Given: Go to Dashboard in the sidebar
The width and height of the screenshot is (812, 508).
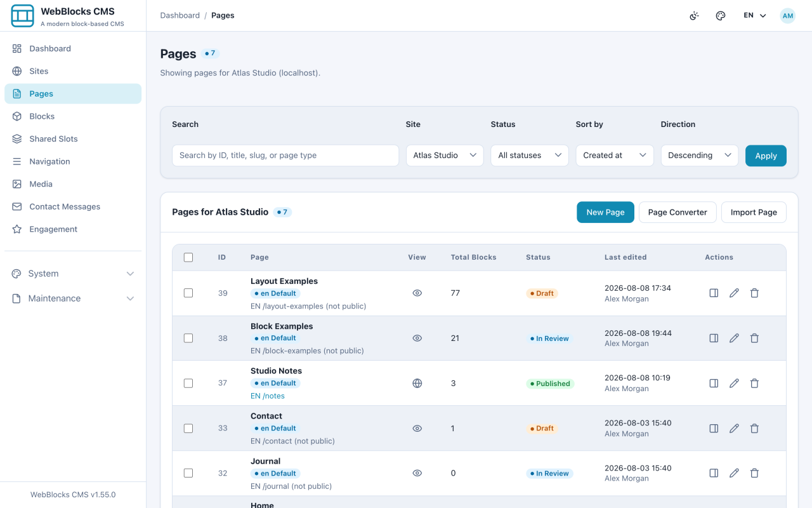Looking at the screenshot, I should 73,49.
